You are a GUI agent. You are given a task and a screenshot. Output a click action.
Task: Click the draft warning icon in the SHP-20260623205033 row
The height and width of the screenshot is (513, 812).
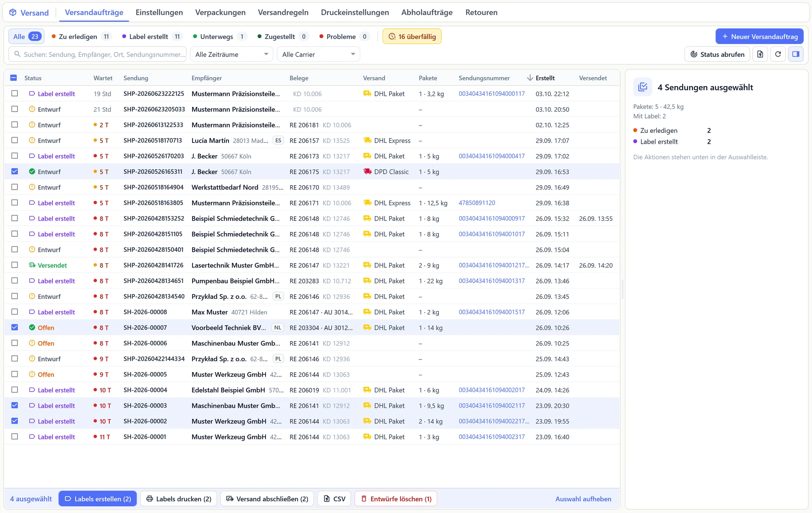coord(32,109)
